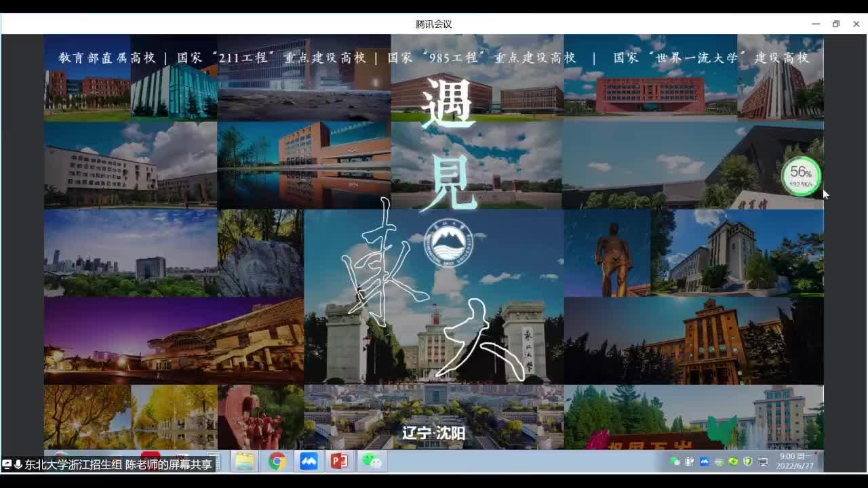
Task: Restore down the 腾讯会议 window
Action: pyautogui.click(x=835, y=24)
